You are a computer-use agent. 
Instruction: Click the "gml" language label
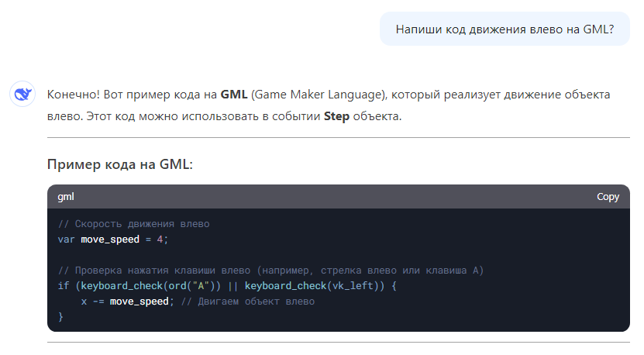coord(66,197)
